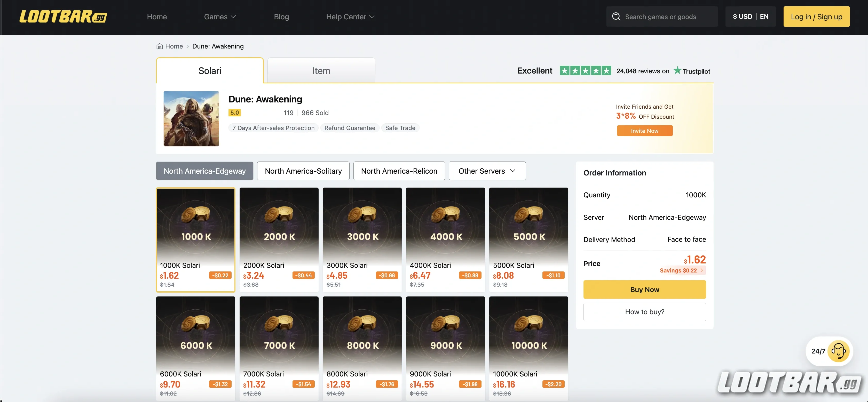Open the Other Servers dropdown
Screen dimensions: 868x402
click(487, 171)
